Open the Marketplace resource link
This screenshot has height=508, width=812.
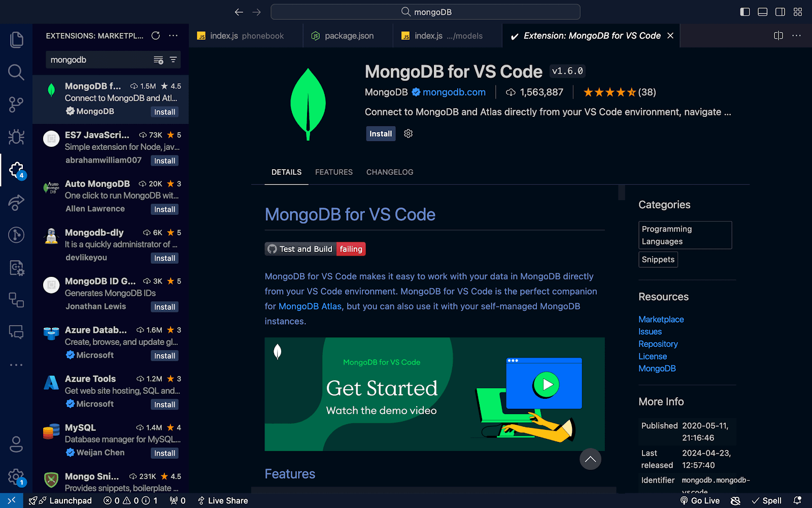(x=661, y=320)
